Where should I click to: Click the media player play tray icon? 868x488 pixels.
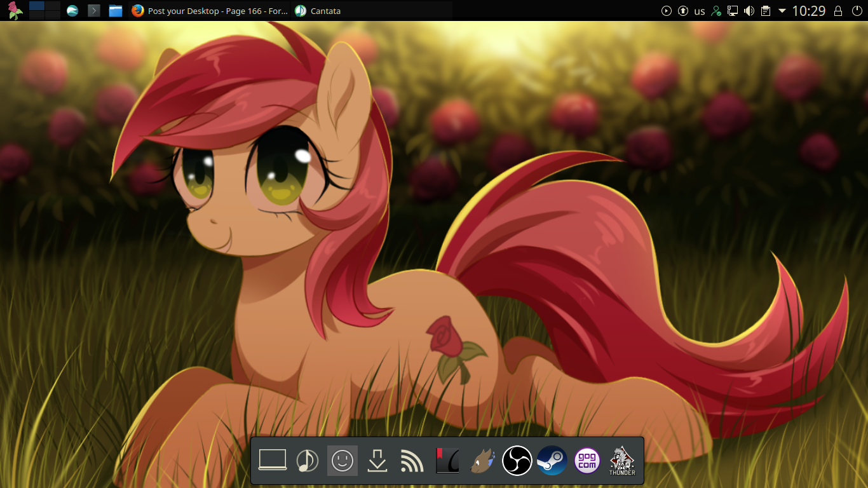pos(667,11)
